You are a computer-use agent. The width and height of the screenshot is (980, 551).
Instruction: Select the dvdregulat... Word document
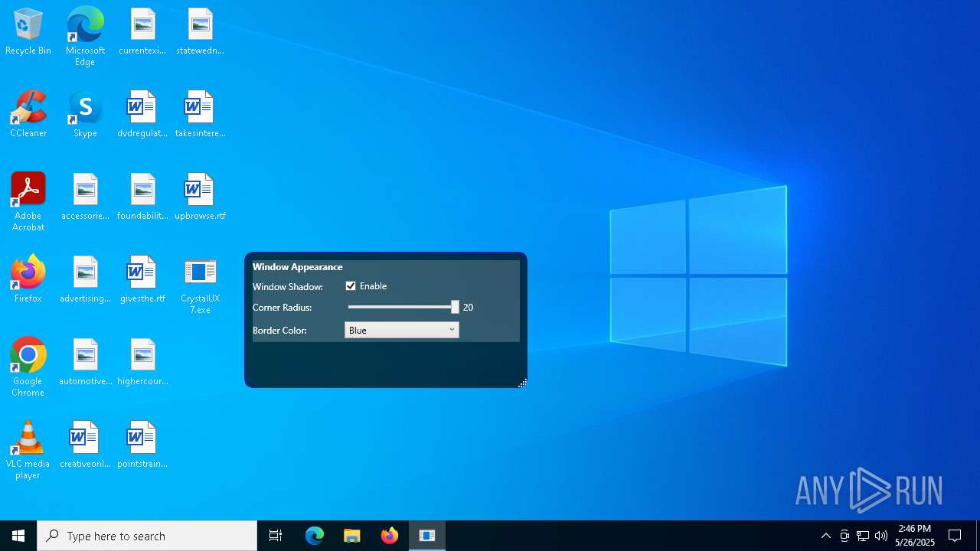[142, 115]
